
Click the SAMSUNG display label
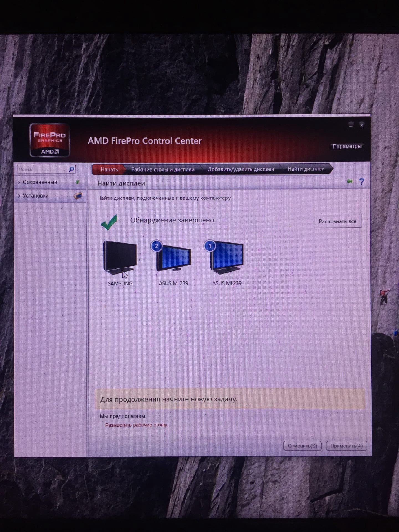pos(120,283)
